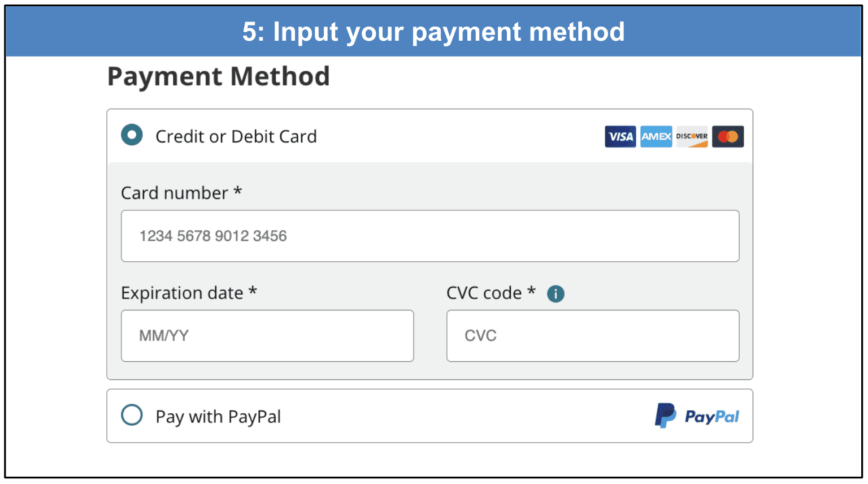The image size is (868, 484).
Task: Click the Amex card logo
Action: click(656, 136)
